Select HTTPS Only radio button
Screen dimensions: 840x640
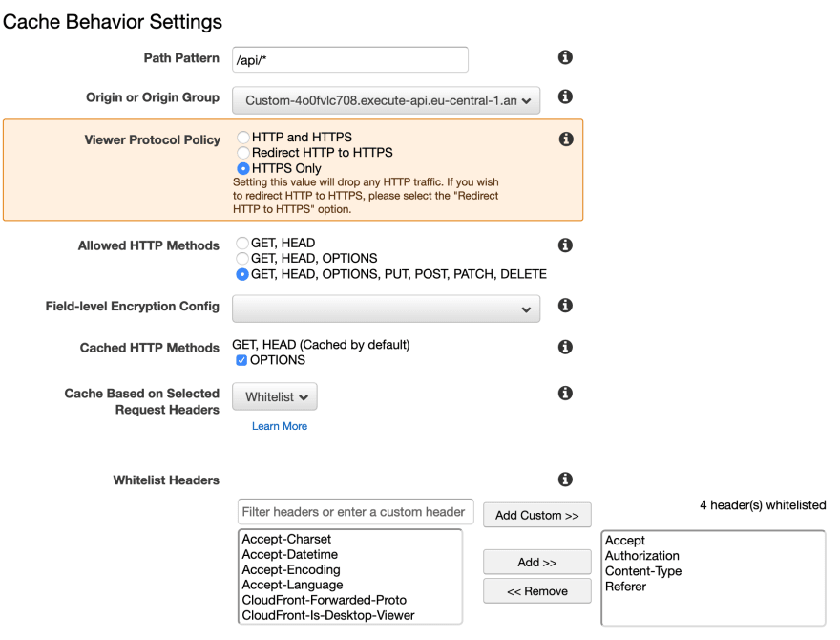pos(243,168)
